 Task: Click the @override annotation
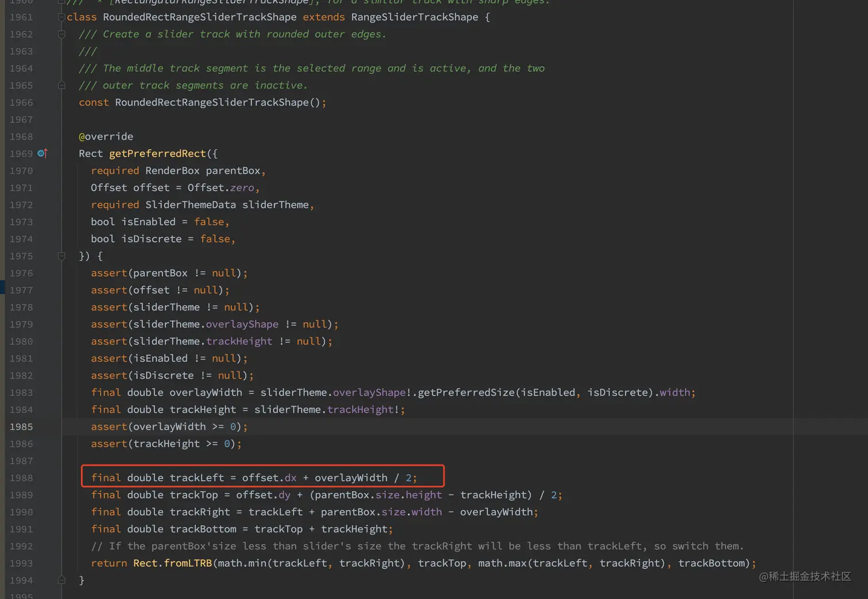tap(106, 137)
